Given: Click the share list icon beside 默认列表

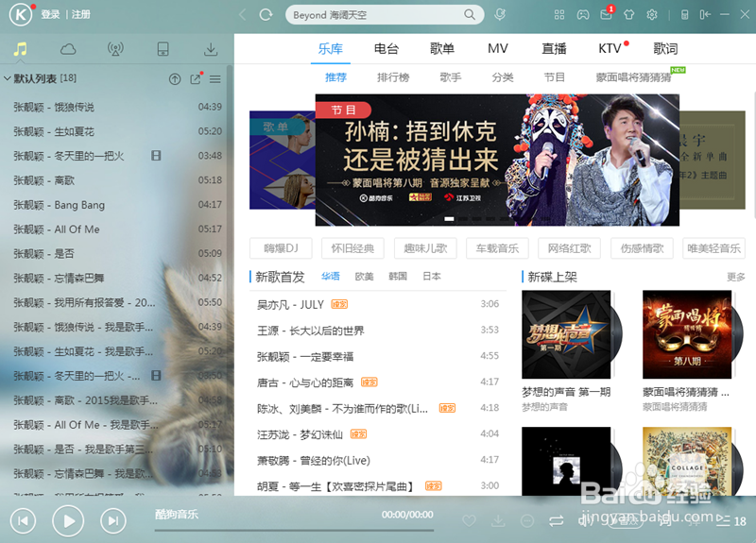Looking at the screenshot, I should pyautogui.click(x=196, y=79).
